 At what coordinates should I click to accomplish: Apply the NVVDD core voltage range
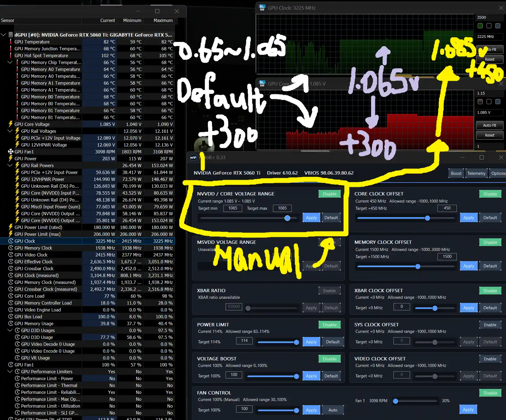tap(311, 218)
